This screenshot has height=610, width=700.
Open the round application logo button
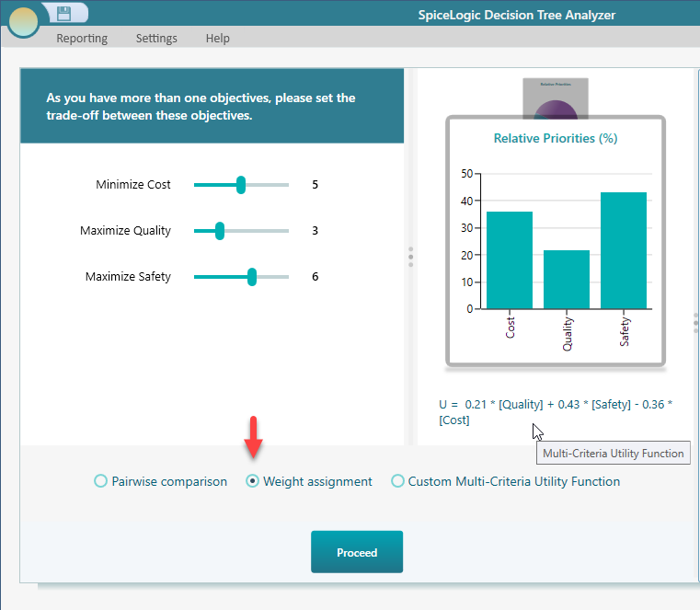click(23, 21)
